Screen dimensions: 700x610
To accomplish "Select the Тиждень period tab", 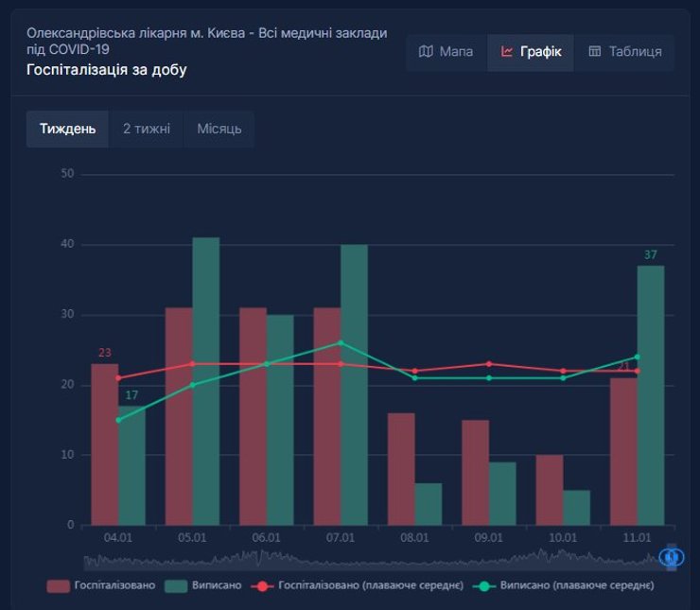I will (x=67, y=129).
